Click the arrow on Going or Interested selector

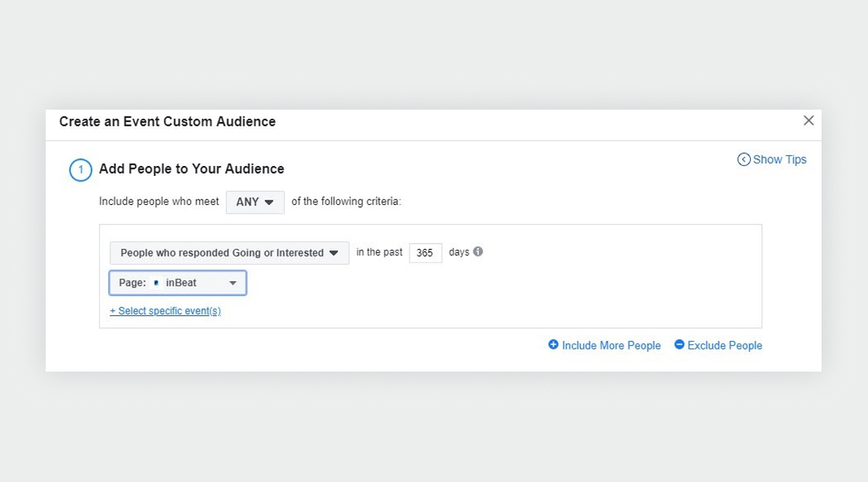(x=333, y=253)
